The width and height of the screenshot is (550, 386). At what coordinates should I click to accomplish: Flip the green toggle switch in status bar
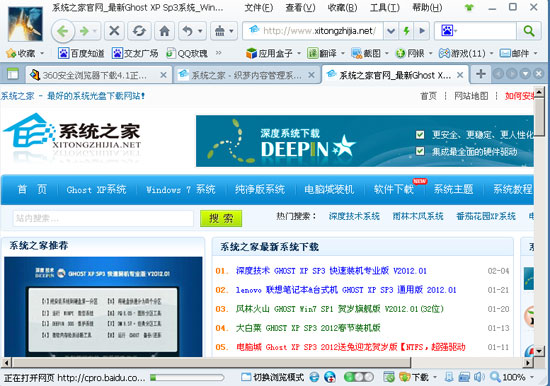click(x=358, y=377)
